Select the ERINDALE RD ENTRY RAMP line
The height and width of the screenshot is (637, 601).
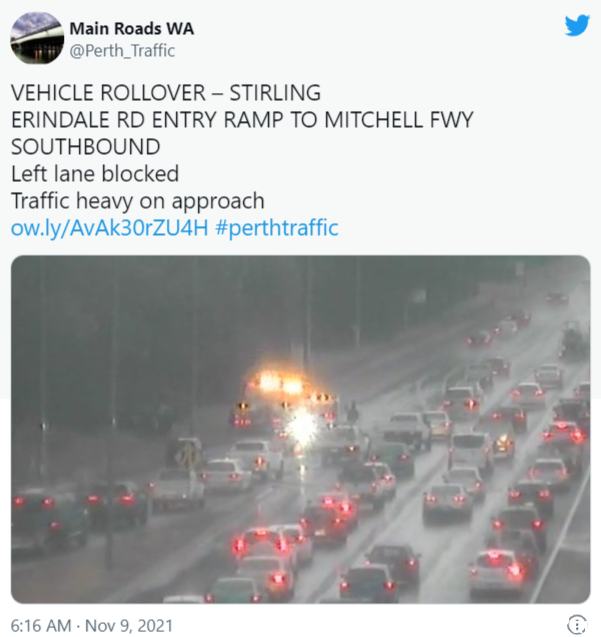click(242, 120)
